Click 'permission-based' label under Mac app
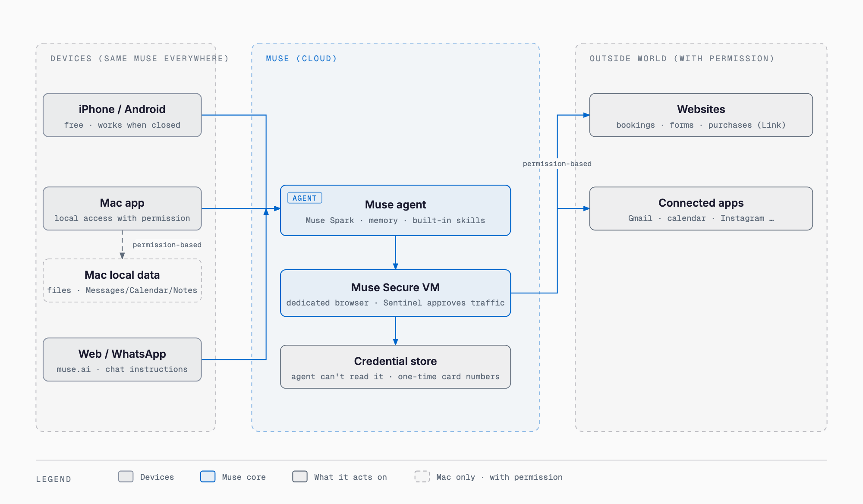 167,245
